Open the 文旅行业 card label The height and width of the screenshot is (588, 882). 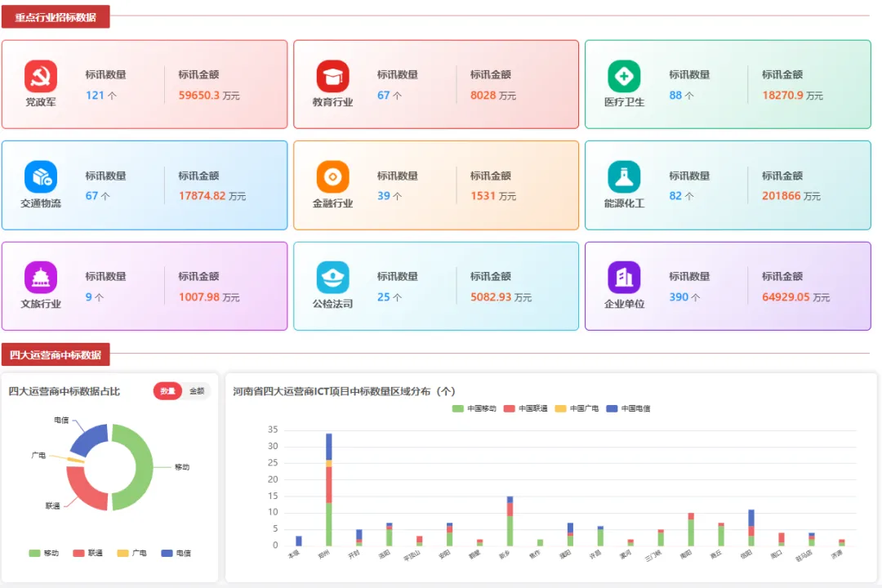[x=41, y=304]
